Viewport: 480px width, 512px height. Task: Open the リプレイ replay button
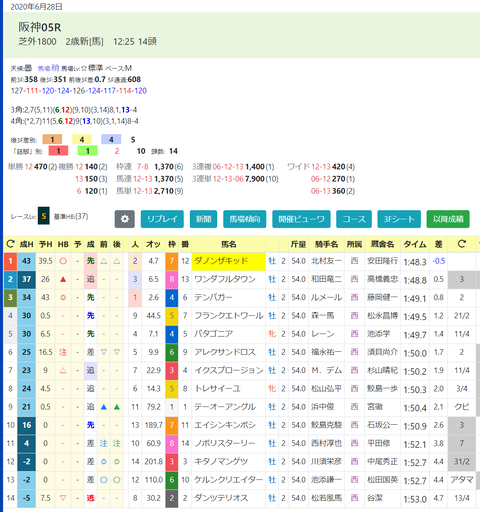(x=162, y=219)
